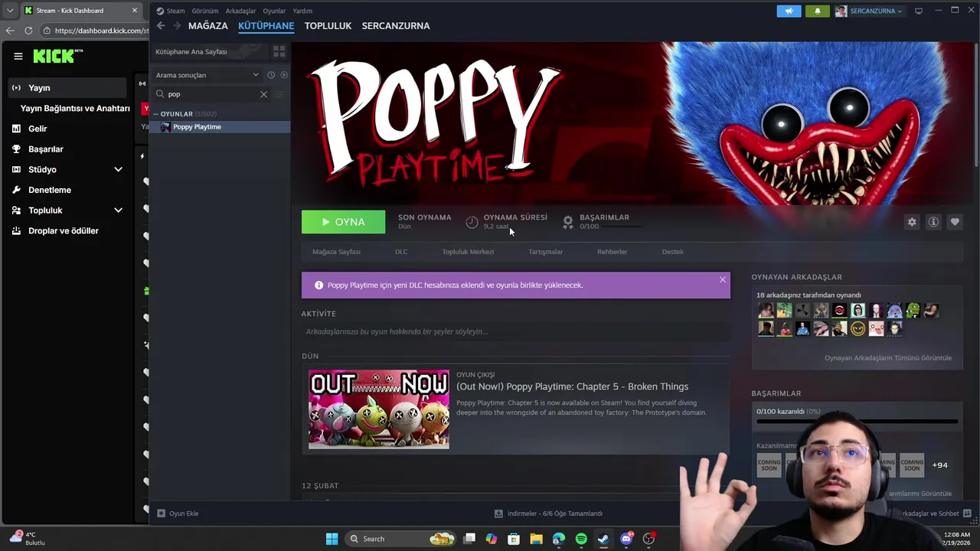Open the DLC page link

tap(401, 252)
